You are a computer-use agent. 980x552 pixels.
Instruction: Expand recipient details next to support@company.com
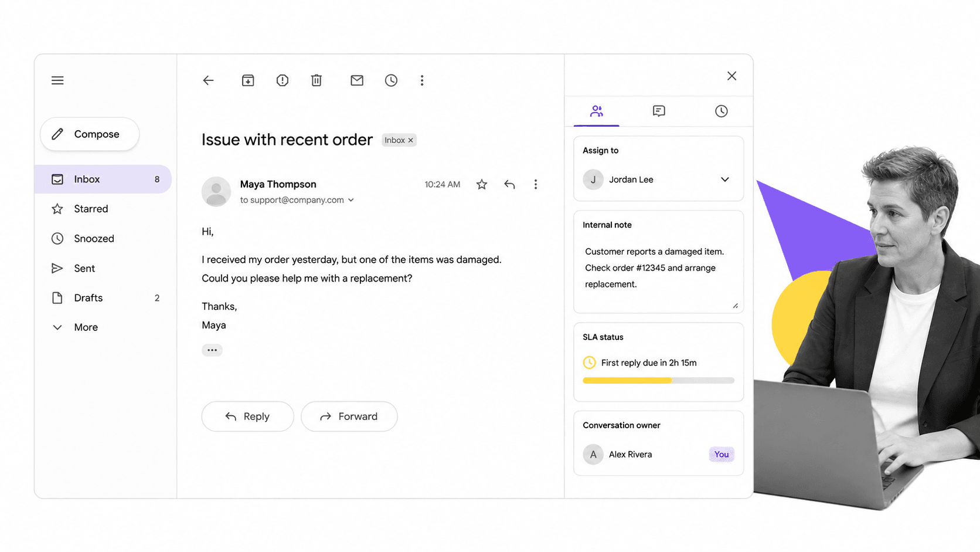pyautogui.click(x=351, y=200)
